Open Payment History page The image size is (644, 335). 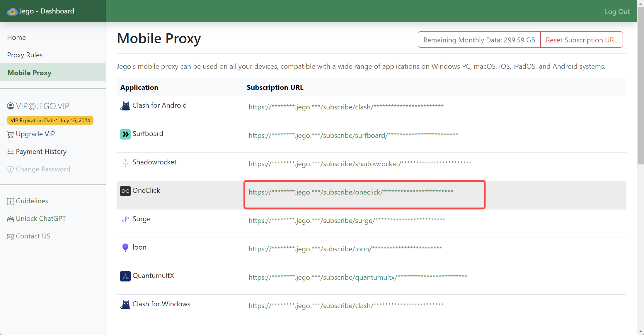41,152
